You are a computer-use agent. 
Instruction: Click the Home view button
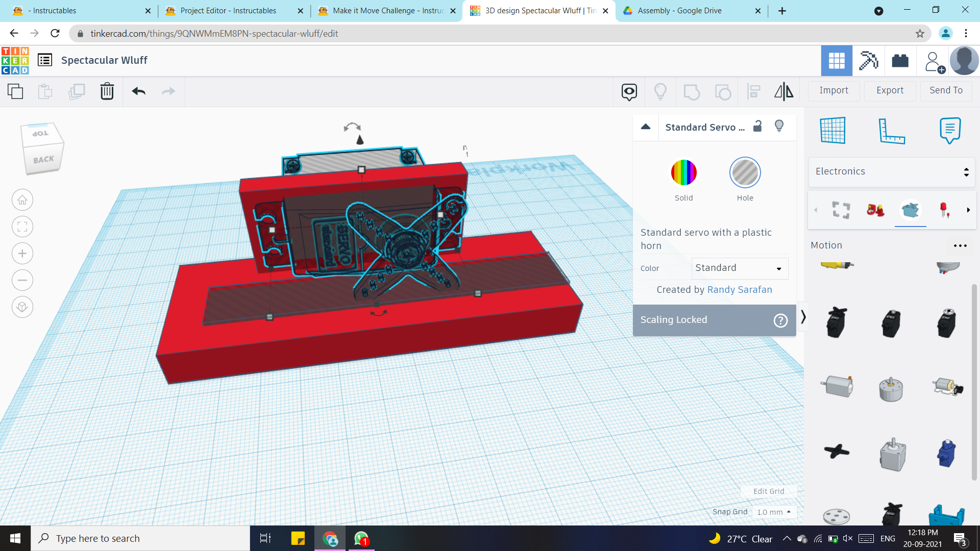(x=22, y=200)
